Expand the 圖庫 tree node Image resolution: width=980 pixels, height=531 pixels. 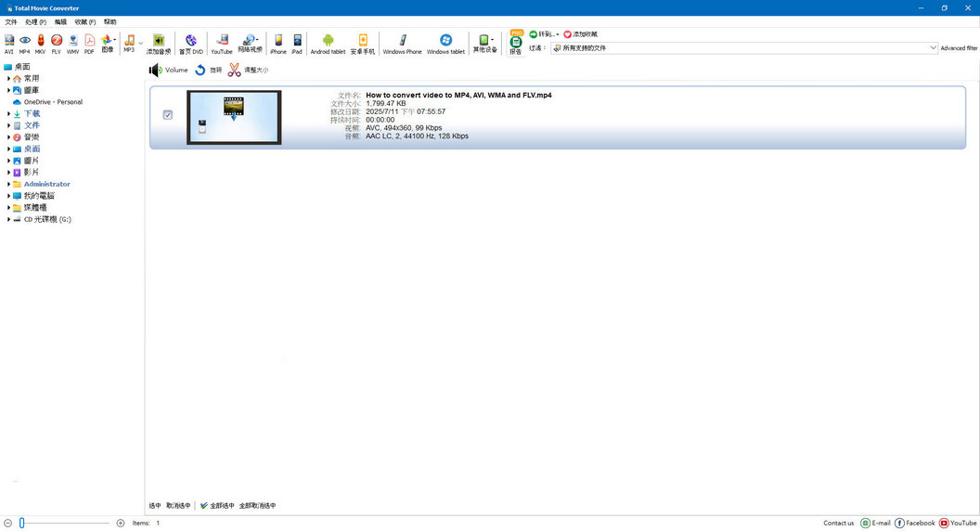coord(8,91)
